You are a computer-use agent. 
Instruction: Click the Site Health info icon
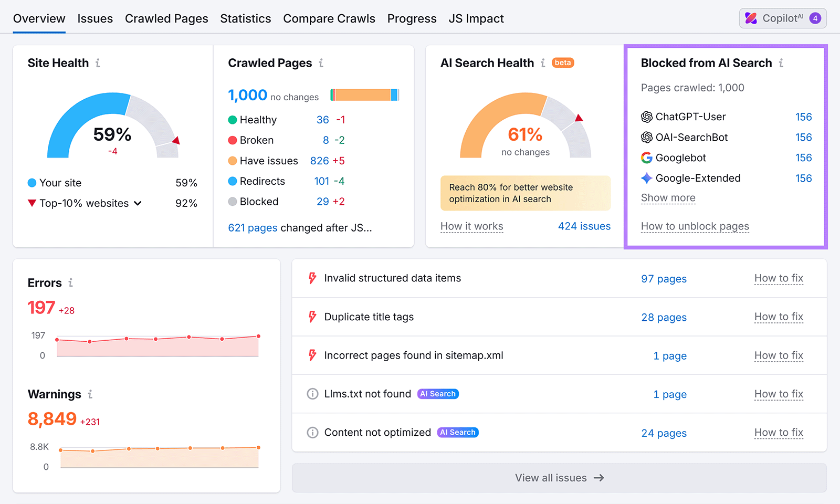[x=98, y=63]
